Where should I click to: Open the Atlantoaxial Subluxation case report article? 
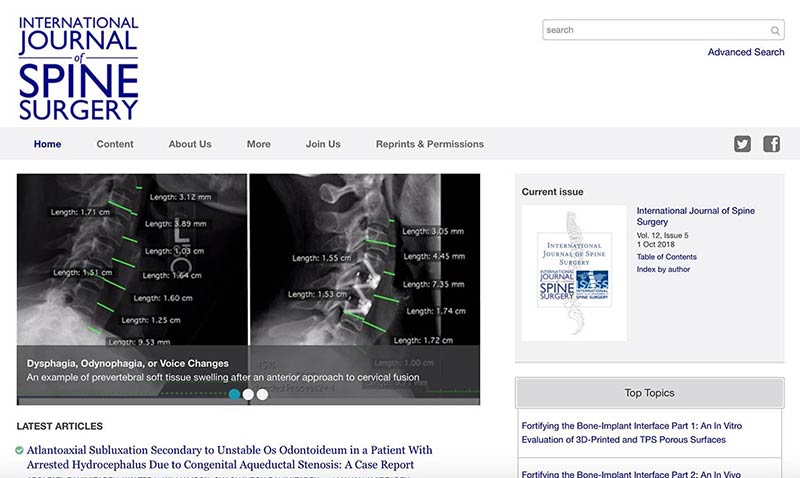(230, 458)
